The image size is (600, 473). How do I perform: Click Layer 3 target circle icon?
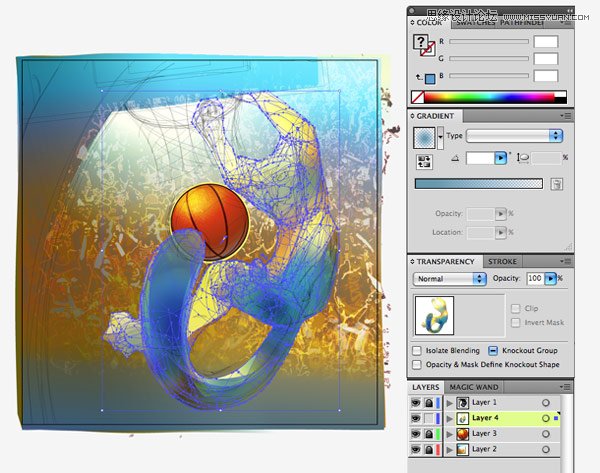[546, 434]
